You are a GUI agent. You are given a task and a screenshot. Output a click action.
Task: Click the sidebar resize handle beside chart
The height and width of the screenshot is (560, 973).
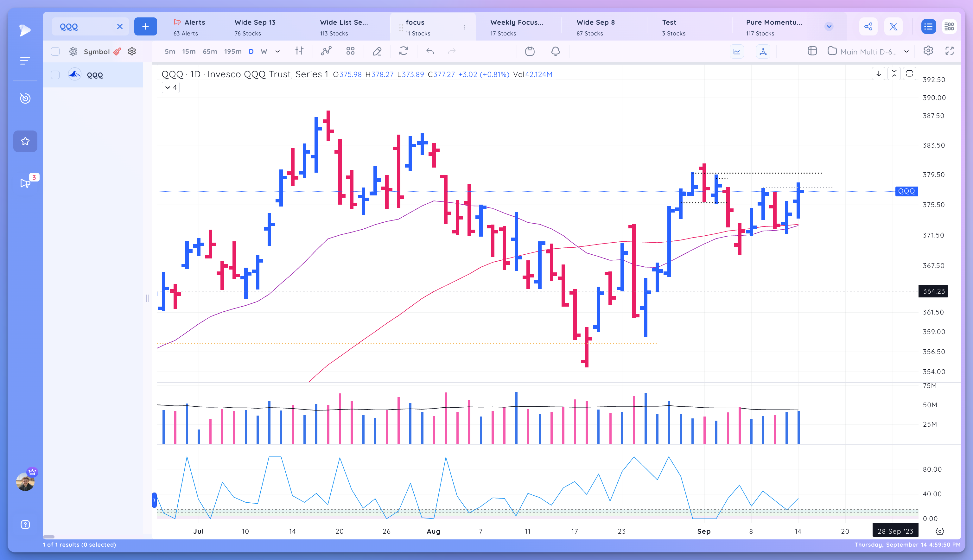147,298
